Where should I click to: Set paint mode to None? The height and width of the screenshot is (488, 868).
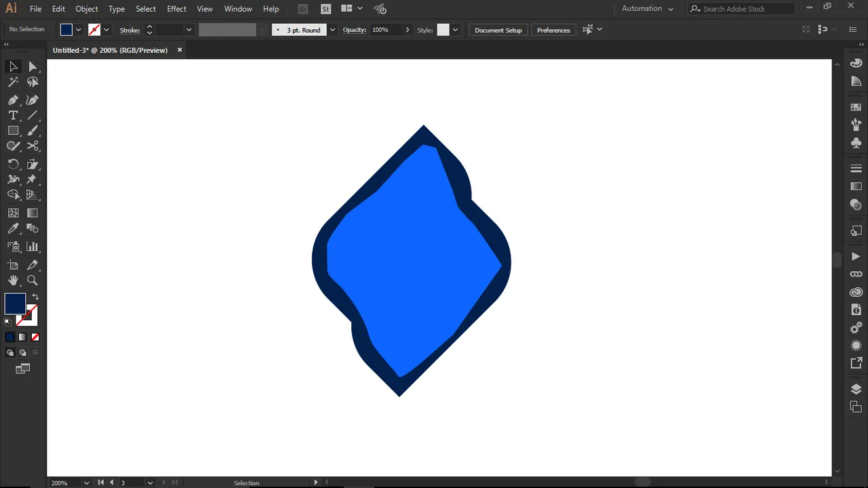tap(35, 337)
